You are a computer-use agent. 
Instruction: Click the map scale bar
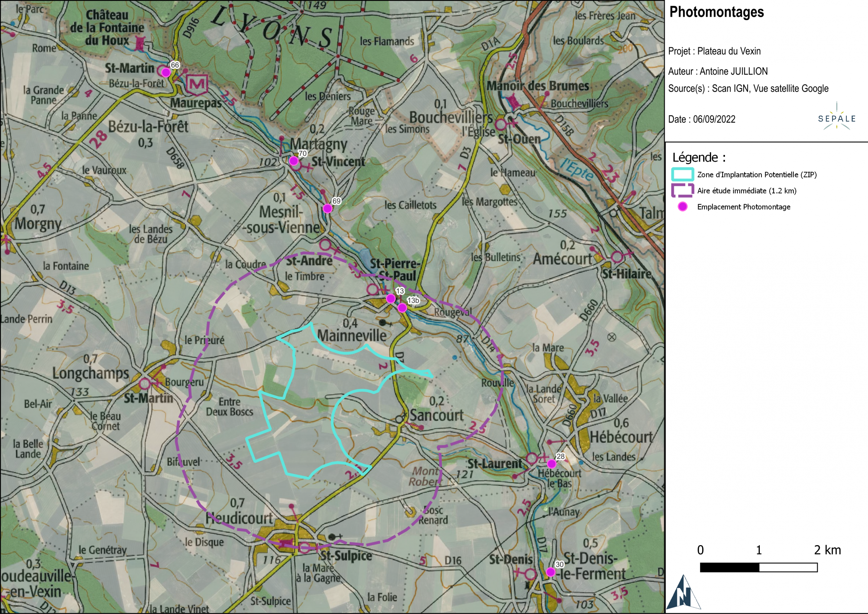758,567
